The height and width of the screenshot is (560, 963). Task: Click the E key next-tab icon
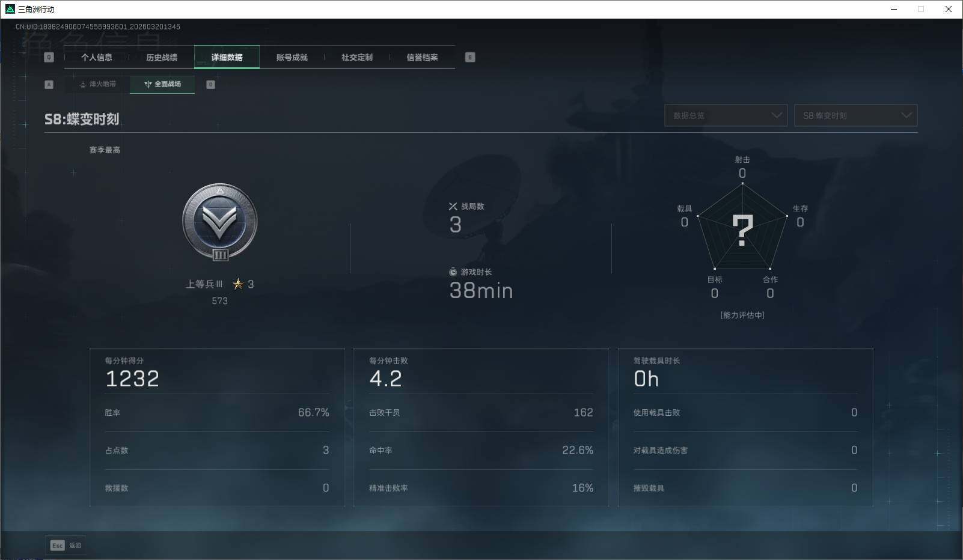(470, 57)
